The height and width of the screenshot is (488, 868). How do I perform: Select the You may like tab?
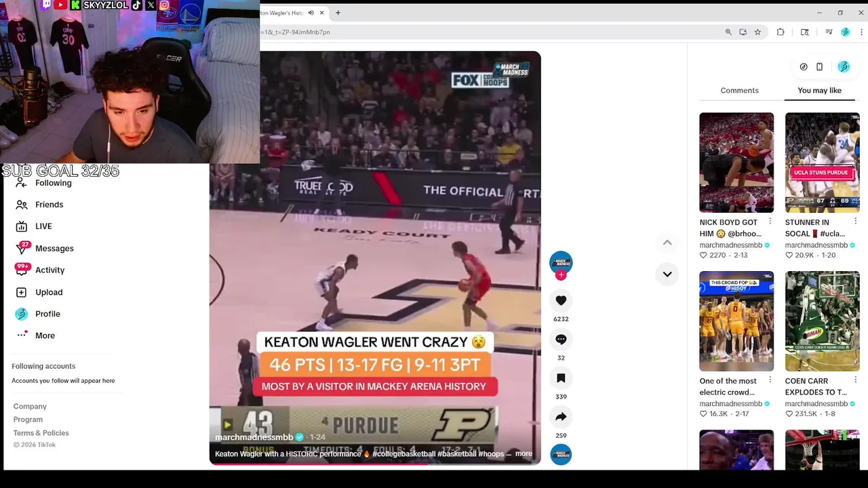[819, 90]
